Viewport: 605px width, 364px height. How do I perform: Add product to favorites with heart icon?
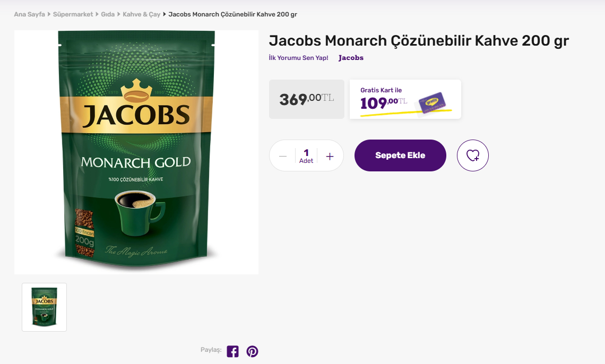(472, 155)
